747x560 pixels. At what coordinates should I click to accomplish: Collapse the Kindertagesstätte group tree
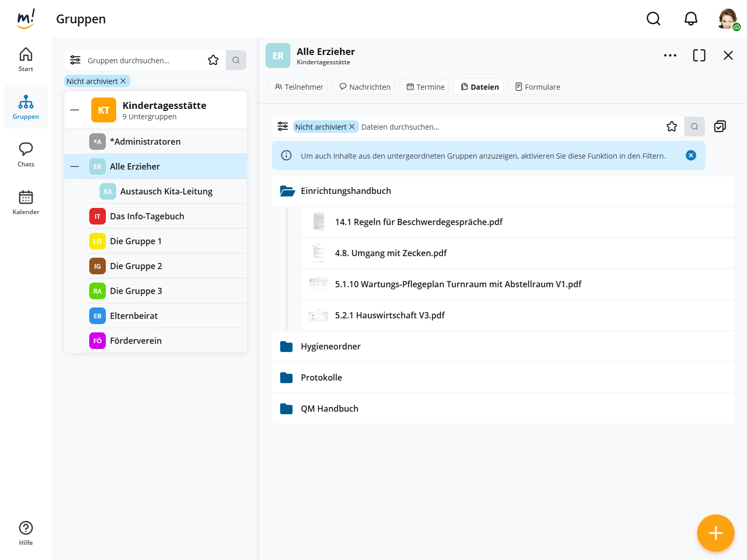click(75, 110)
